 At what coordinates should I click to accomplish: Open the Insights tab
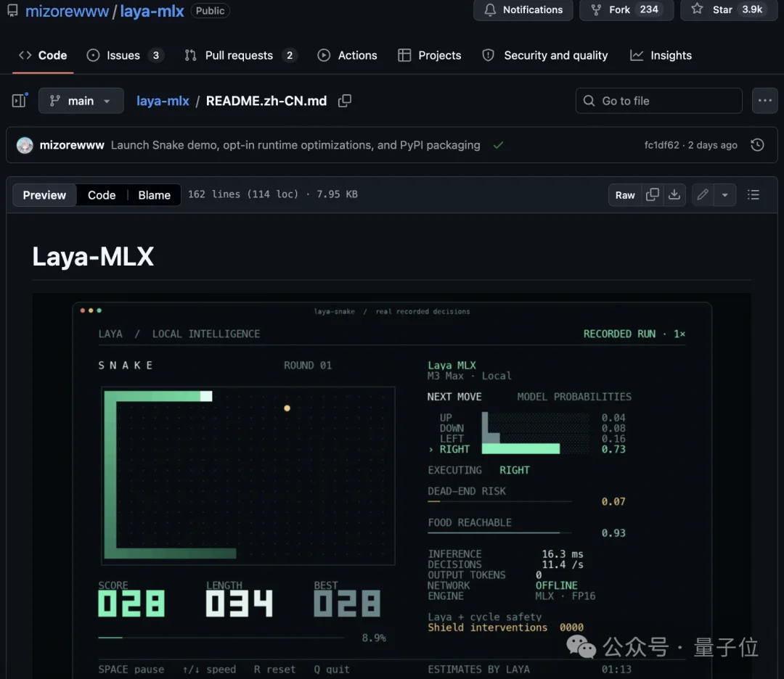pyautogui.click(x=661, y=55)
